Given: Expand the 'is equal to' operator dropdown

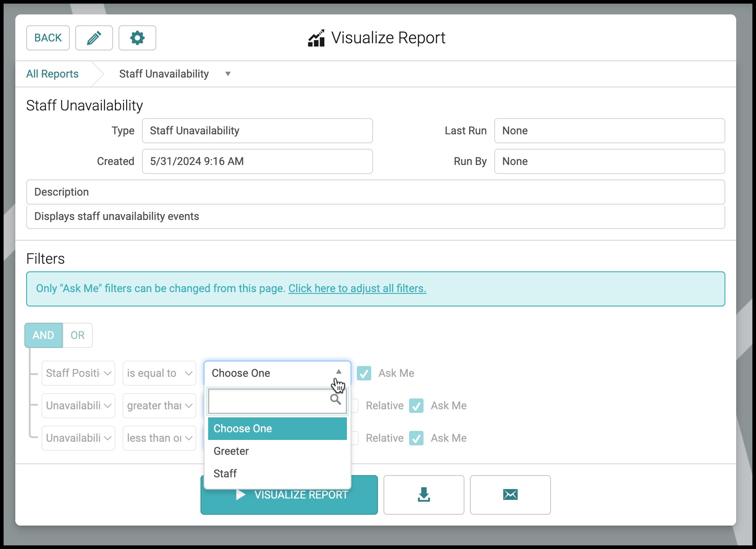Looking at the screenshot, I should 159,373.
